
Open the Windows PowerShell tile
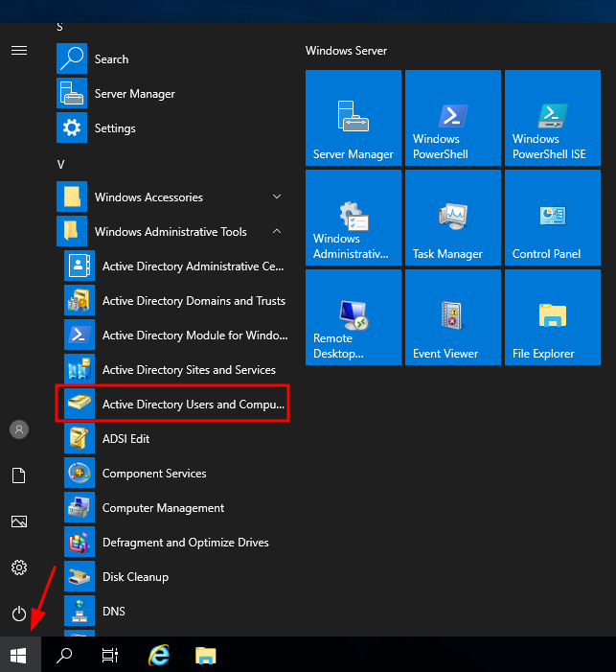(x=453, y=118)
